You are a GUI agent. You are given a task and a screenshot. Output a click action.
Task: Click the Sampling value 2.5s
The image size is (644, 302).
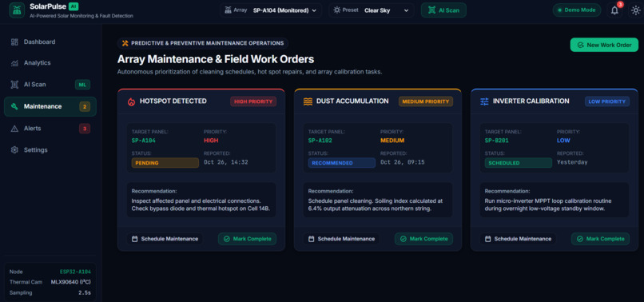(85, 293)
